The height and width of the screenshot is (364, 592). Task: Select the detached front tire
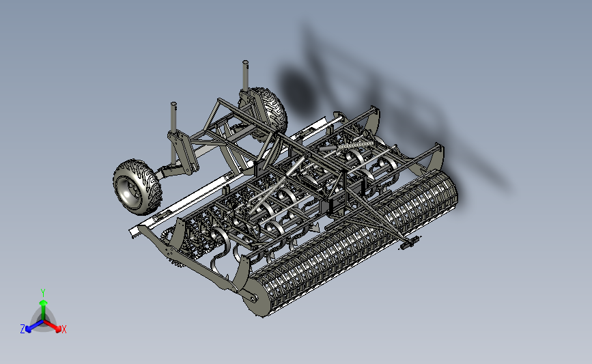[137, 187]
